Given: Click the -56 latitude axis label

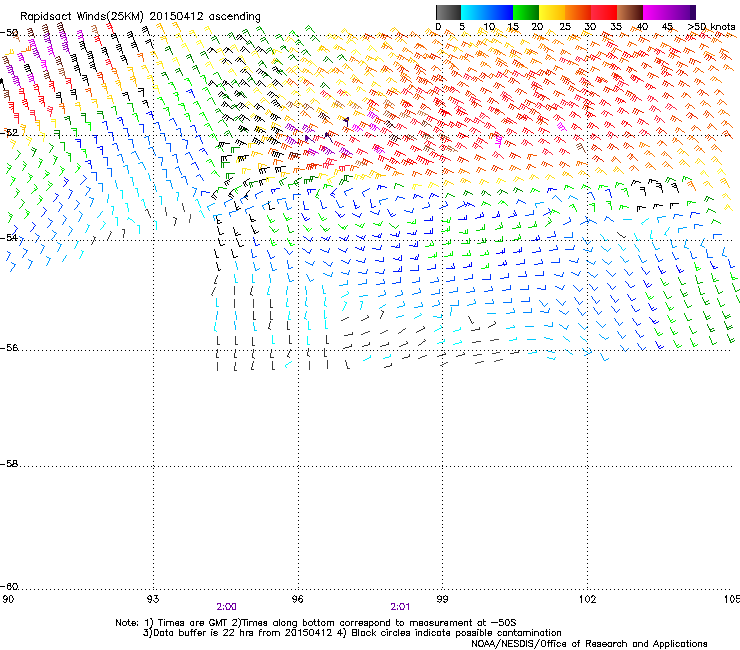Looking at the screenshot, I should 9,348.
